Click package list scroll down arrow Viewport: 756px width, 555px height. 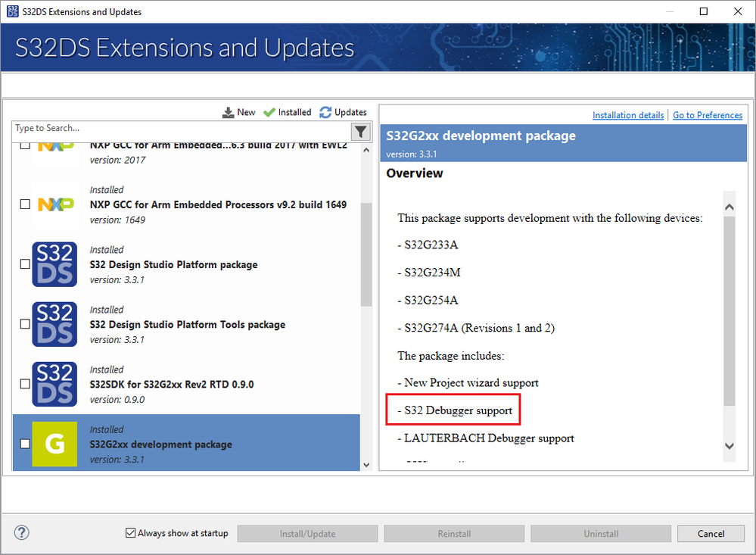point(366,465)
